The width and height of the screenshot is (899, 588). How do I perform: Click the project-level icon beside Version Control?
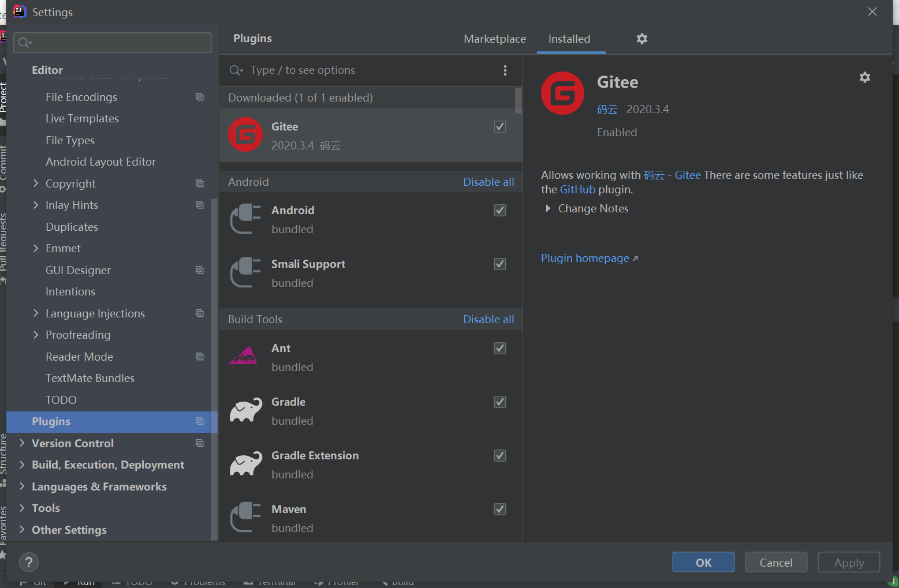coord(200,443)
